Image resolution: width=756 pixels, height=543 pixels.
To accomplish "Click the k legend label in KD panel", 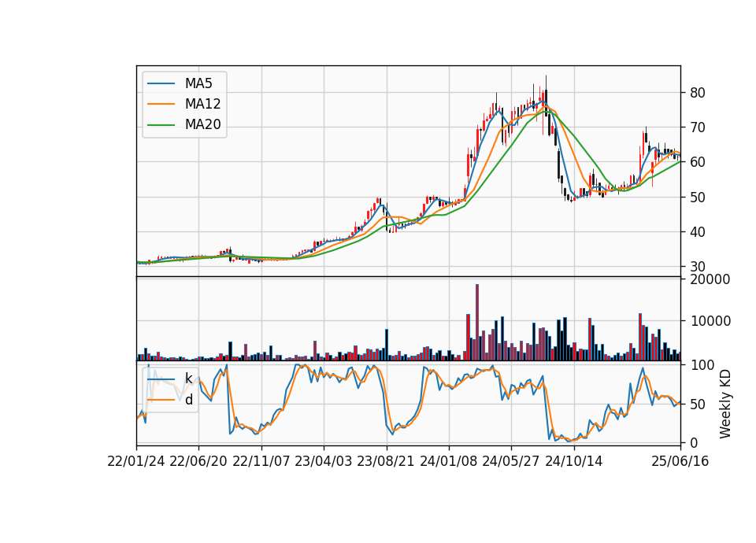I will (x=188, y=379).
